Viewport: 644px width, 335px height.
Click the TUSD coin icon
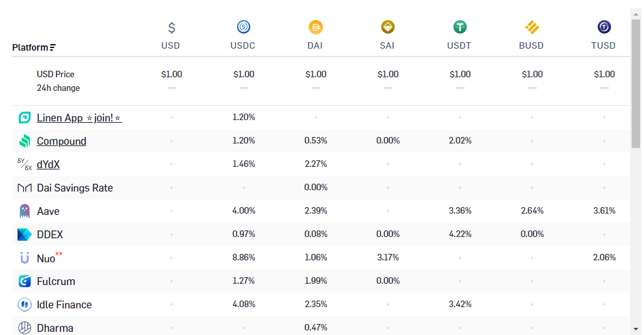click(604, 27)
